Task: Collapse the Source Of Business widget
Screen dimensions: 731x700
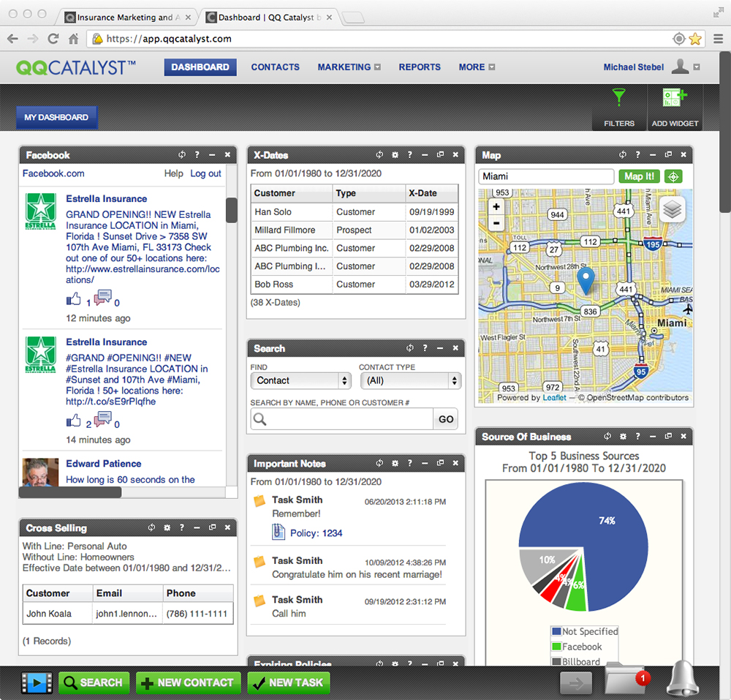Action: pyautogui.click(x=653, y=437)
